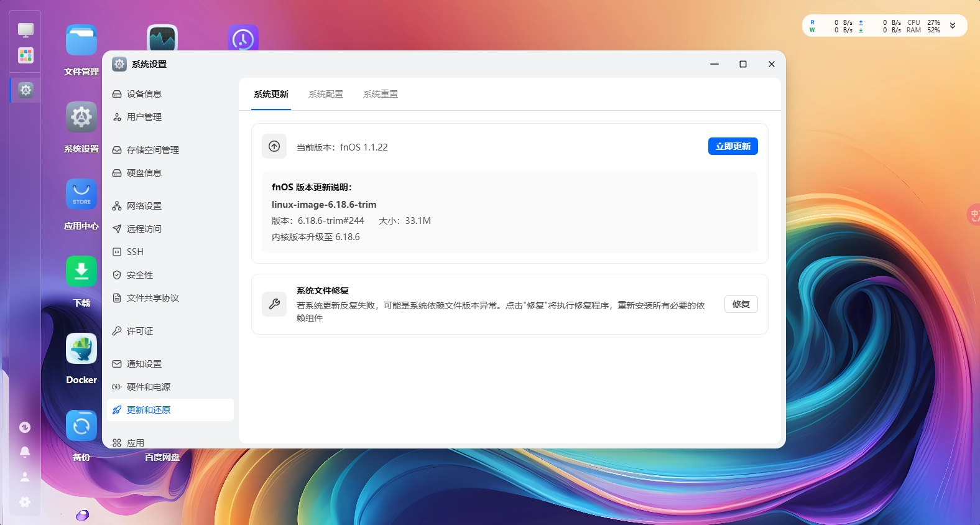Image resolution: width=980 pixels, height=525 pixels.
Task: Click the 大小: 33.1M text
Action: pos(405,221)
